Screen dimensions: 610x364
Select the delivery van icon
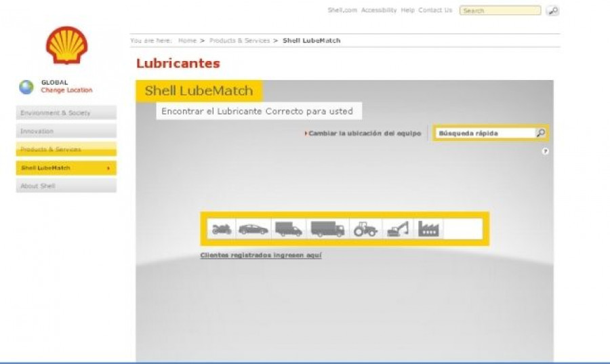pos(288,229)
